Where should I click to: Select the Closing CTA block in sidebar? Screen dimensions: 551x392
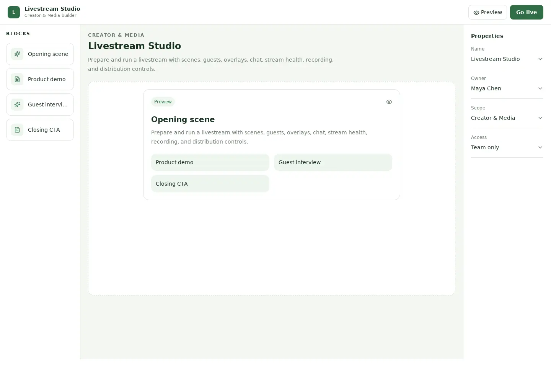click(x=40, y=130)
